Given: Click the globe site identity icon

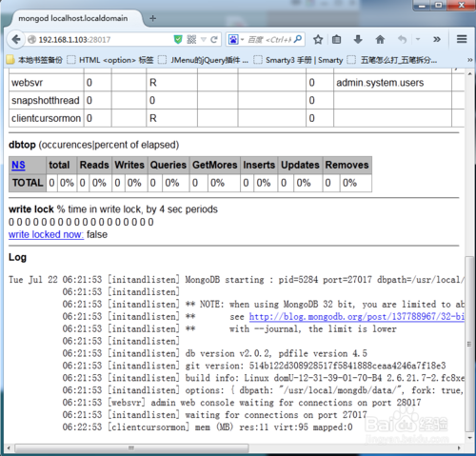Looking at the screenshot, I should [31, 40].
